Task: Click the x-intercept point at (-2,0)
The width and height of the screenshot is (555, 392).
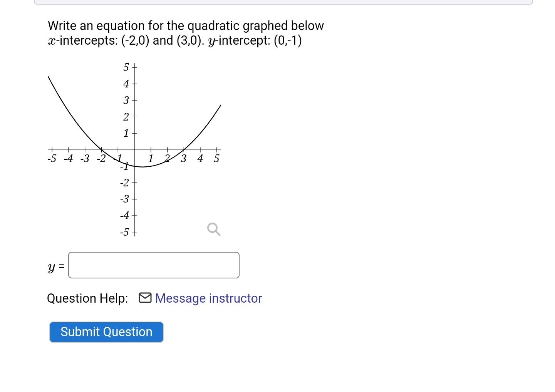Action: pyautogui.click(x=101, y=150)
